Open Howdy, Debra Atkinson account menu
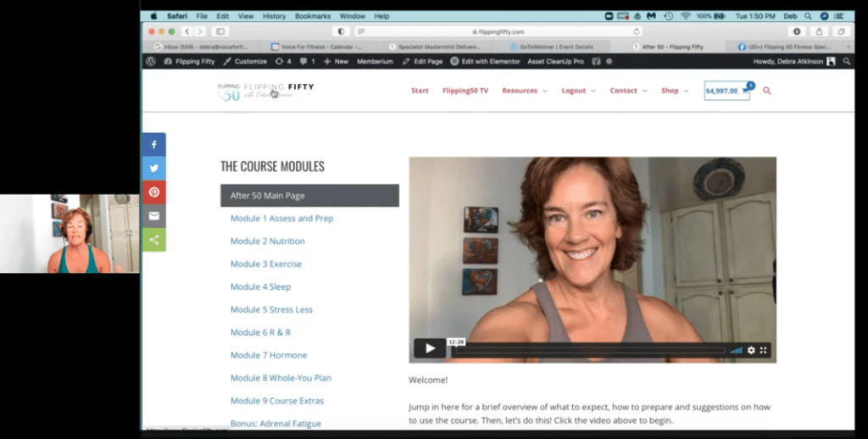 point(793,62)
